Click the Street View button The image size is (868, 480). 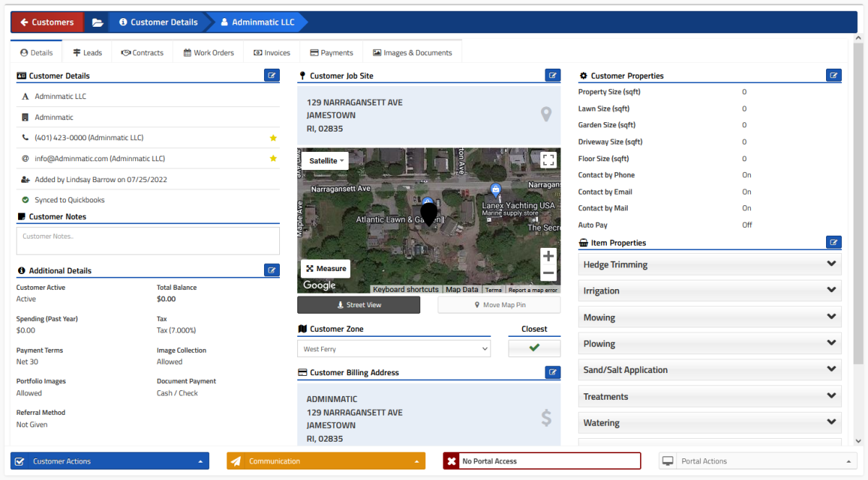(358, 304)
